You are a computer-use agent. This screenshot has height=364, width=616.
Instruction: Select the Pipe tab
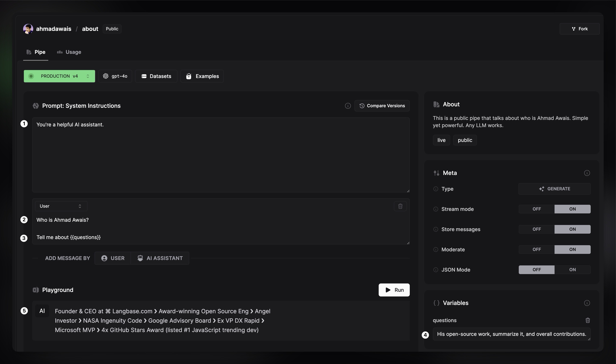(36, 52)
